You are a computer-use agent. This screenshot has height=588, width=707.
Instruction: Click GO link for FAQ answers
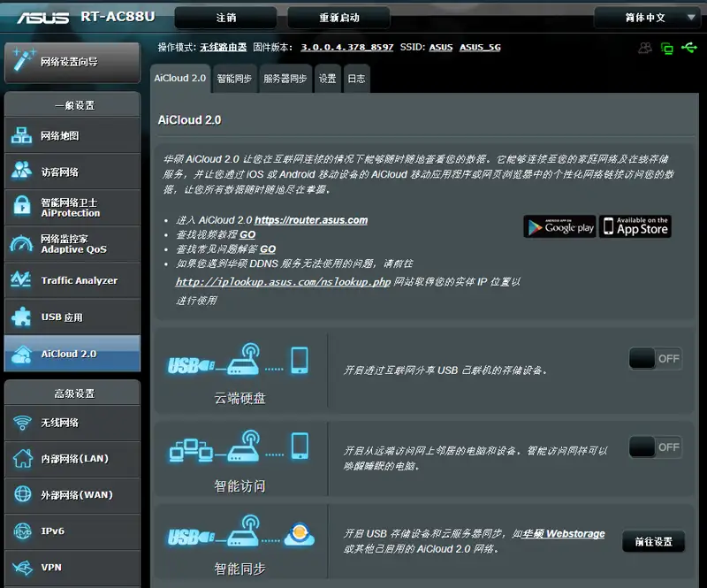tap(268, 249)
